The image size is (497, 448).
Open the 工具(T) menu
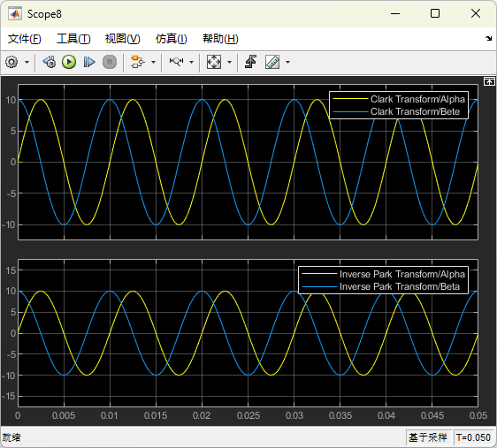point(73,39)
